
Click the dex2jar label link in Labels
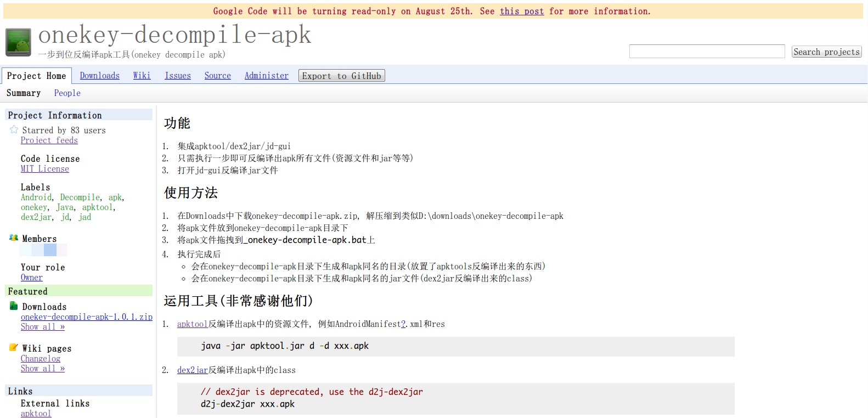[36, 217]
